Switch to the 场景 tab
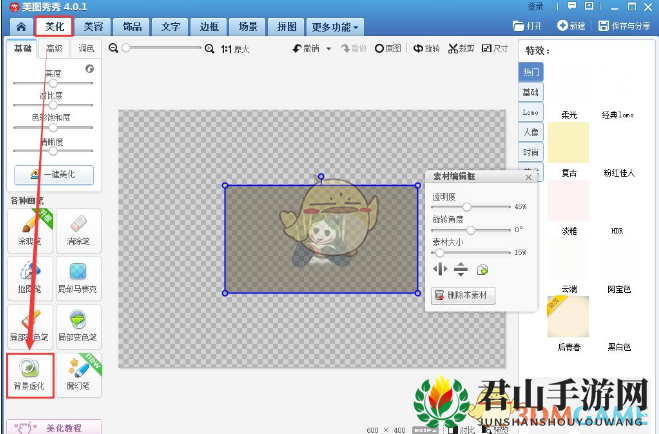Image resolution: width=659 pixels, height=434 pixels. [248, 27]
